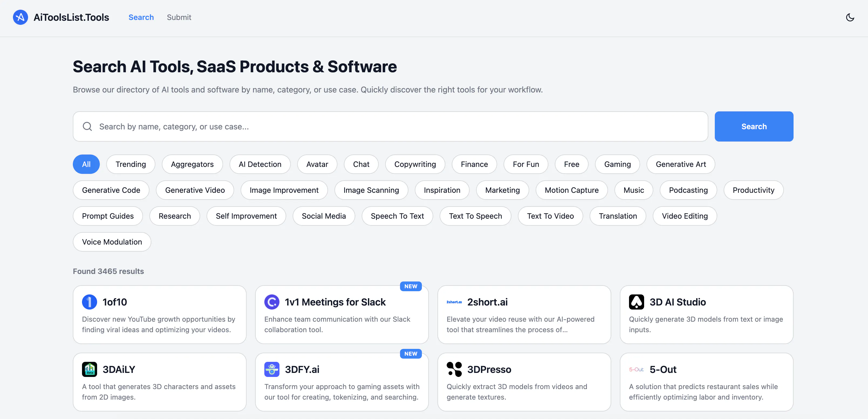Toggle dark mode with moon icon
The width and height of the screenshot is (868, 419).
tap(850, 17)
